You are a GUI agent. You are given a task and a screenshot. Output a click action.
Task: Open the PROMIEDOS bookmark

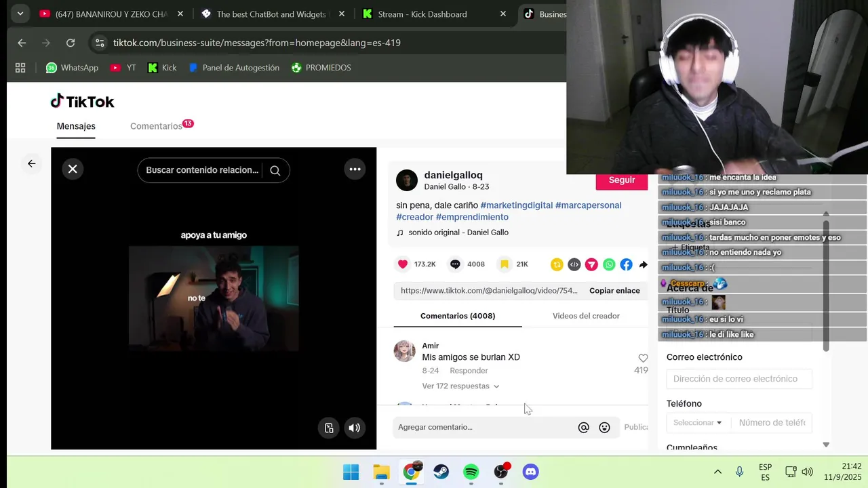321,68
